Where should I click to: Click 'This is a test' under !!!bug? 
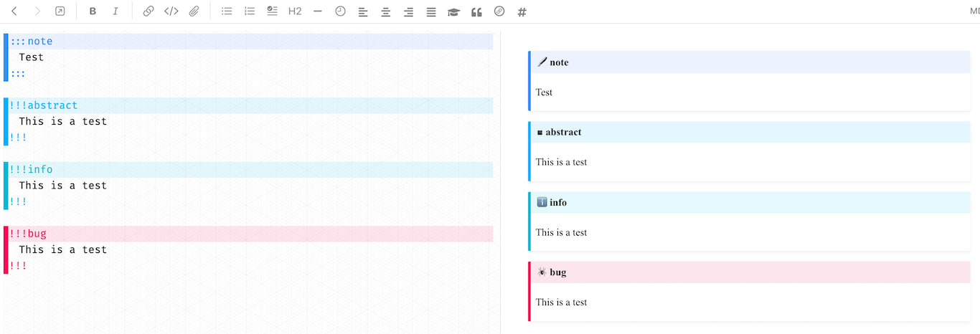pyautogui.click(x=63, y=249)
